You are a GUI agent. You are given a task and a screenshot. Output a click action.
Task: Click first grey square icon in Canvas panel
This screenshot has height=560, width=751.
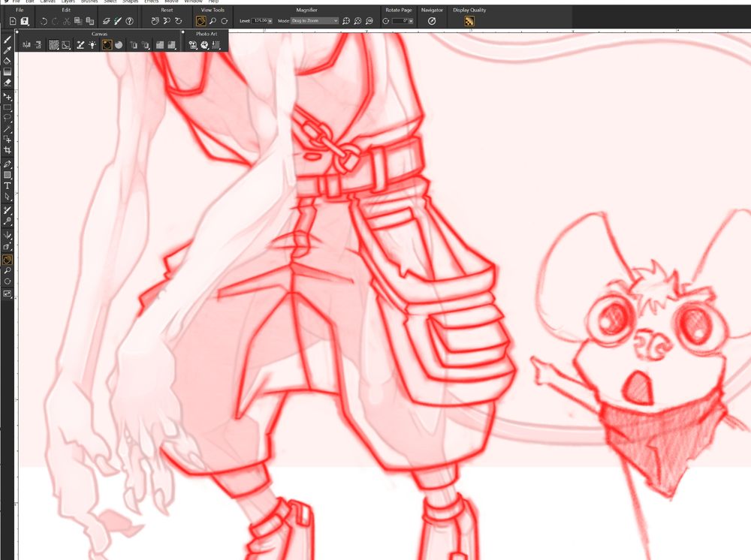click(160, 45)
